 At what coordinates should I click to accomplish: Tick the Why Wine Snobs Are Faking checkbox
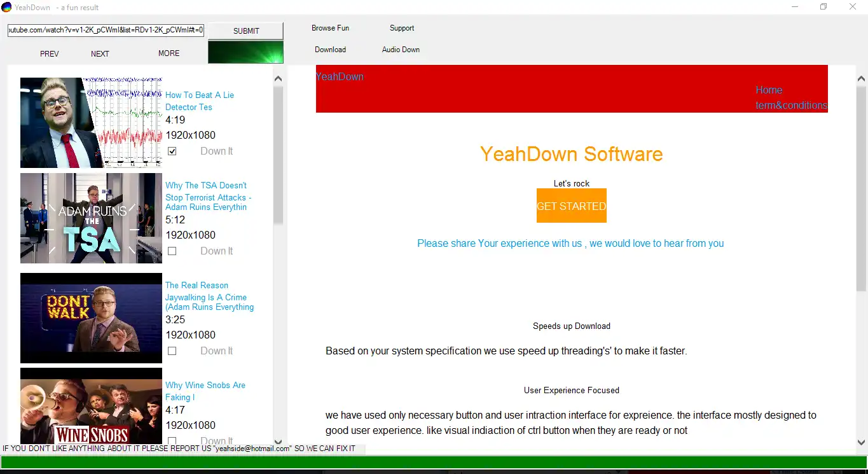(172, 441)
